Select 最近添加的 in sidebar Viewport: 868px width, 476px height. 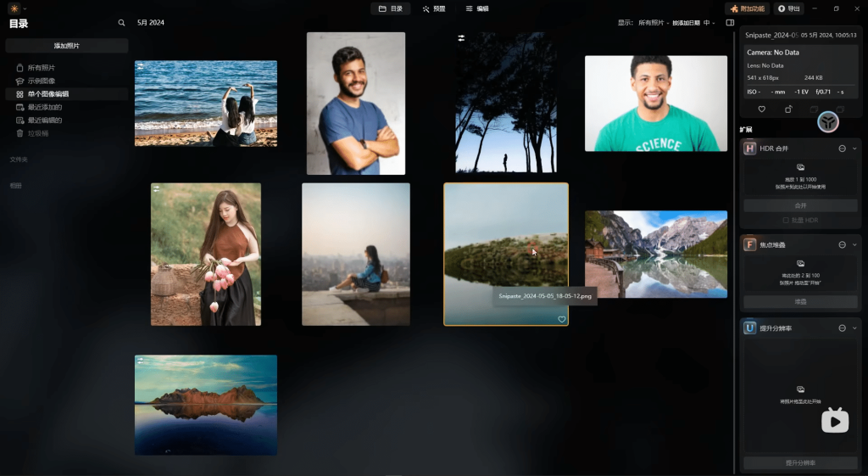[44, 107]
